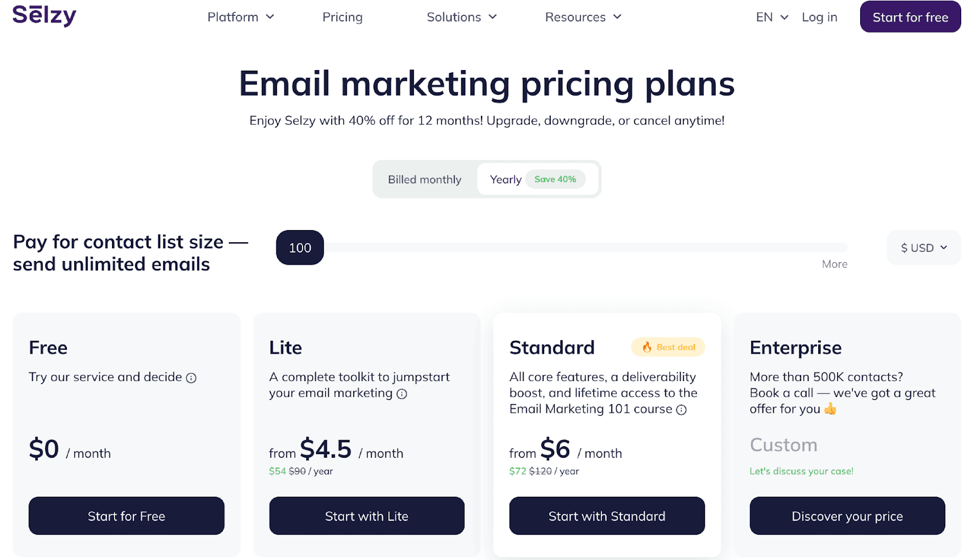
Task: Click Start with Standard button
Action: 607,516
